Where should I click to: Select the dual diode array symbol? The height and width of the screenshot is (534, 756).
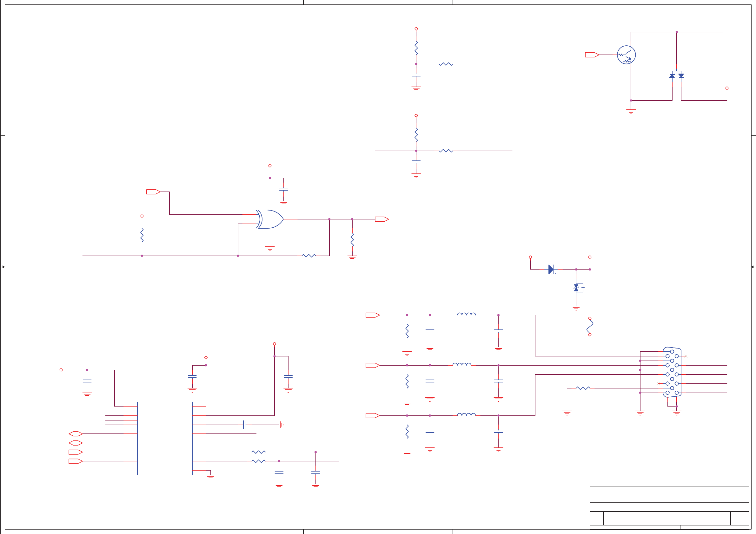(x=677, y=75)
